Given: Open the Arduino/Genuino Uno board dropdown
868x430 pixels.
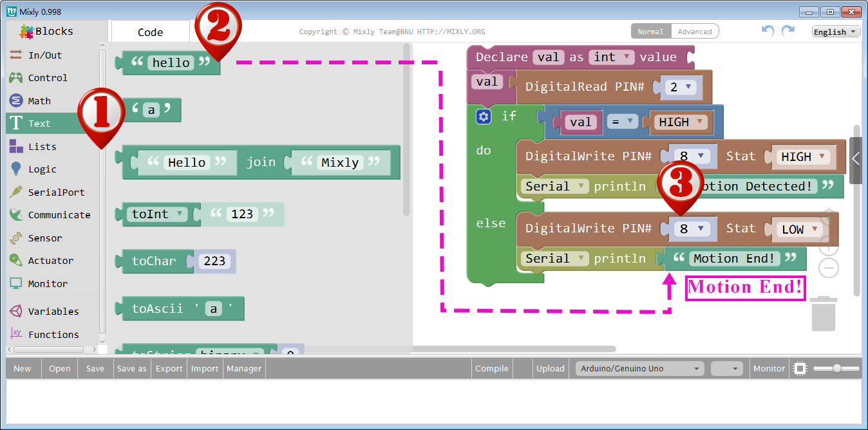Looking at the screenshot, I should point(640,369).
